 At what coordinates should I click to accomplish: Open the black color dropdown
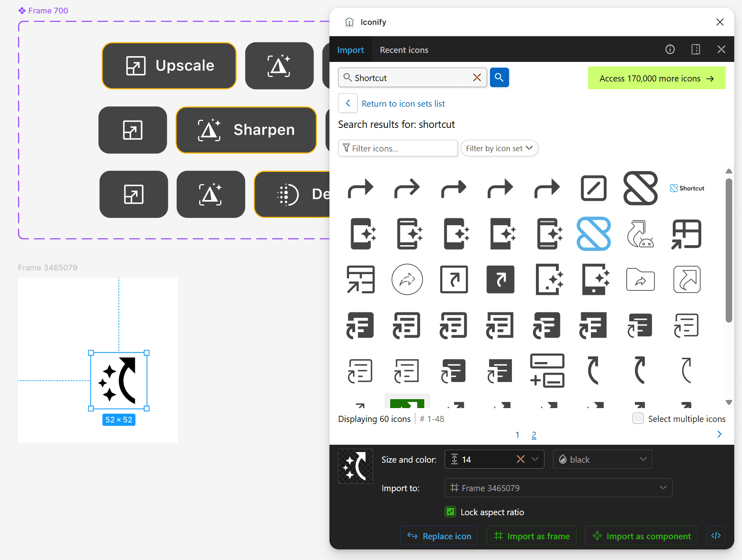pos(603,459)
